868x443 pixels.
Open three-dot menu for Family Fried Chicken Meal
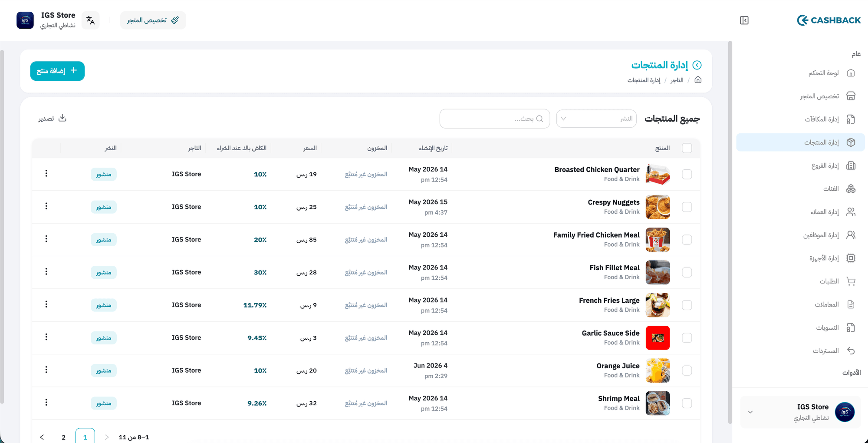[x=46, y=239]
